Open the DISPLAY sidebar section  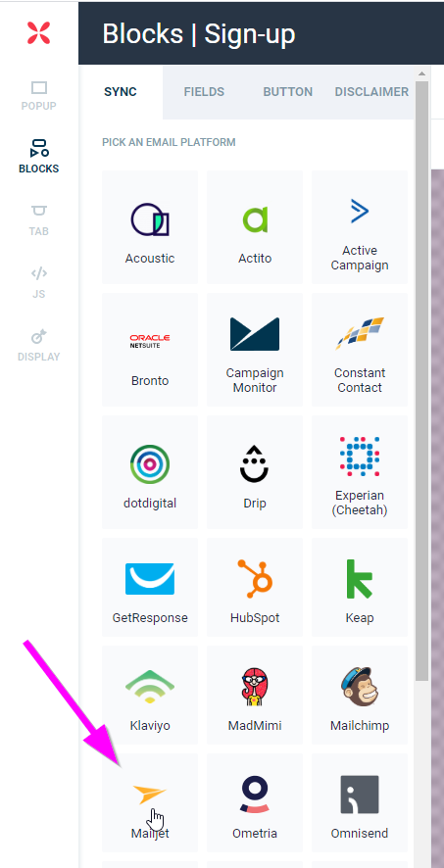click(x=39, y=346)
